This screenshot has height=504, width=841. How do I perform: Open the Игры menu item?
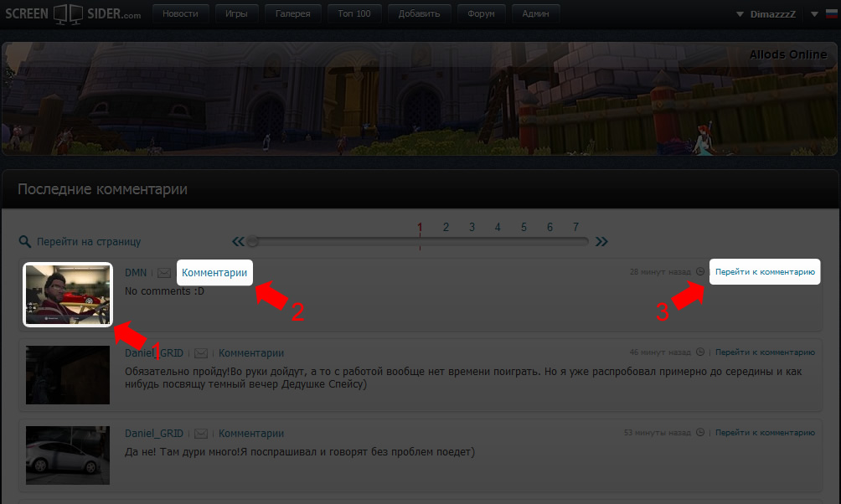pos(236,13)
